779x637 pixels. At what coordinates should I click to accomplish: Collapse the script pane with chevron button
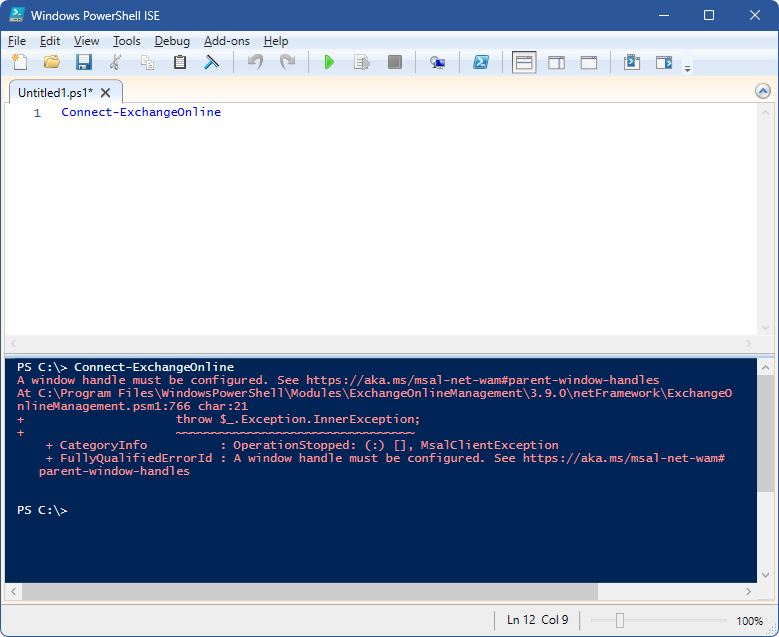[x=763, y=91]
